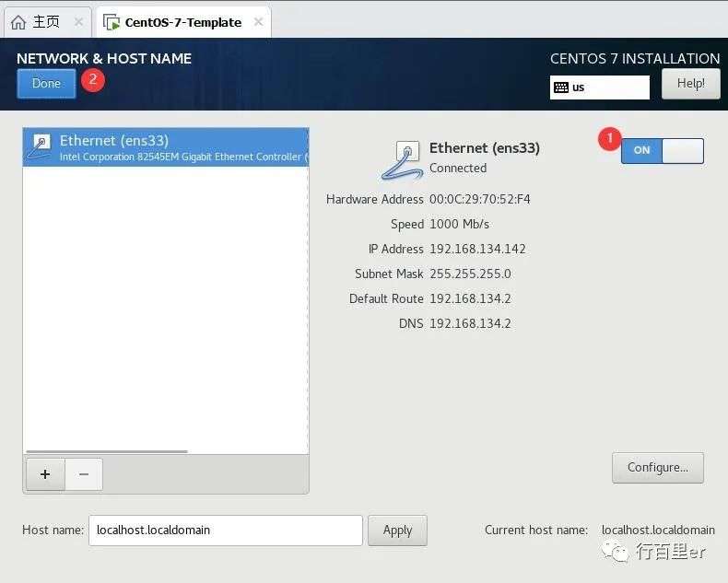Toggle the Ethernet ens33 ON switch

(662, 151)
